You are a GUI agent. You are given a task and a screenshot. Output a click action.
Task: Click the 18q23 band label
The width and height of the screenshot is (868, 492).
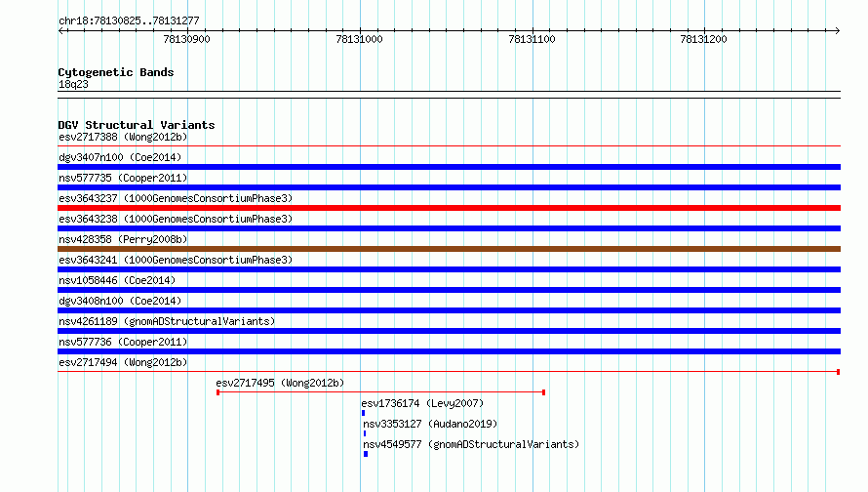(73, 84)
